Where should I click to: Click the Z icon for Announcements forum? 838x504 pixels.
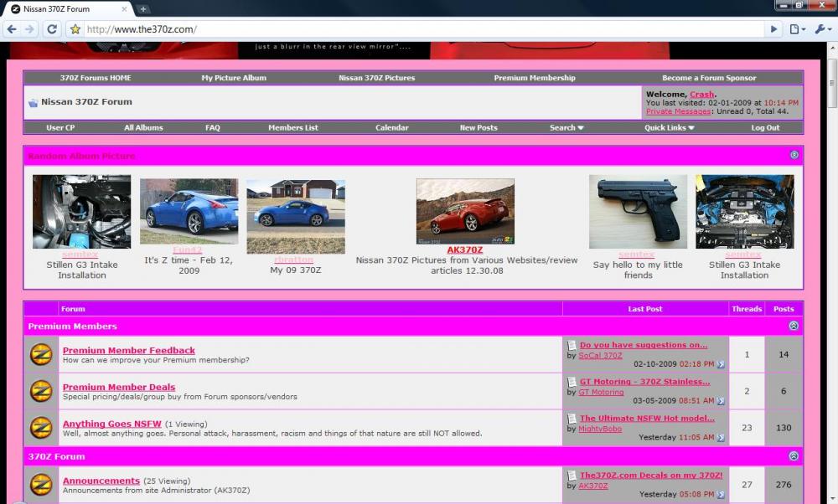41,484
